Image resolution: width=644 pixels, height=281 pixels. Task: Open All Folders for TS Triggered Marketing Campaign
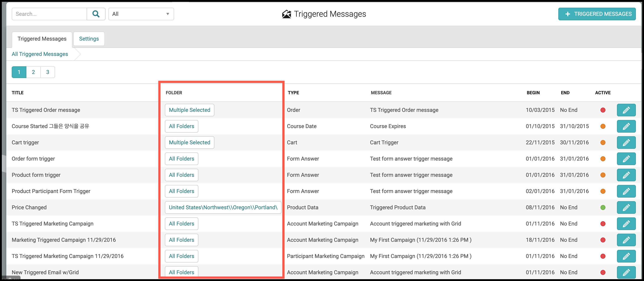pos(182,224)
